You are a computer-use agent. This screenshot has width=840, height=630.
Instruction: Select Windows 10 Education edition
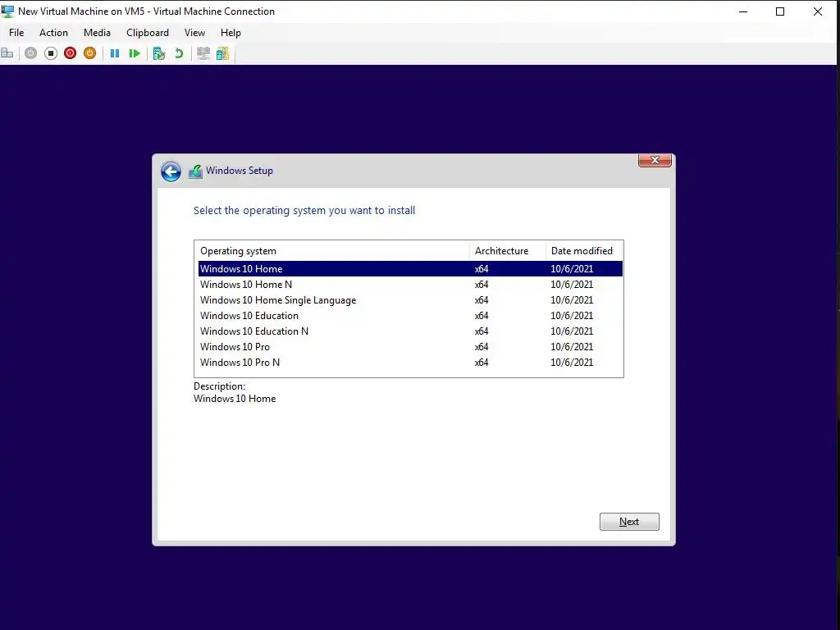[410, 316]
